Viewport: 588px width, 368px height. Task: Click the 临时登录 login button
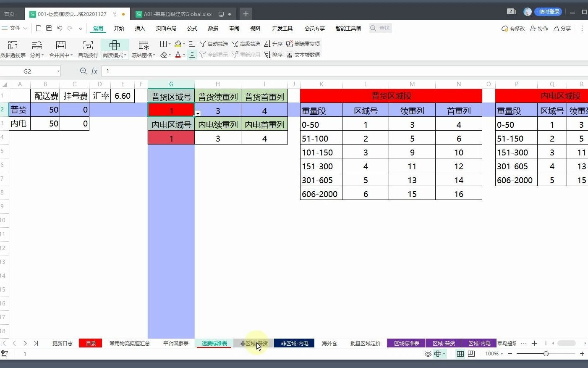548,11
